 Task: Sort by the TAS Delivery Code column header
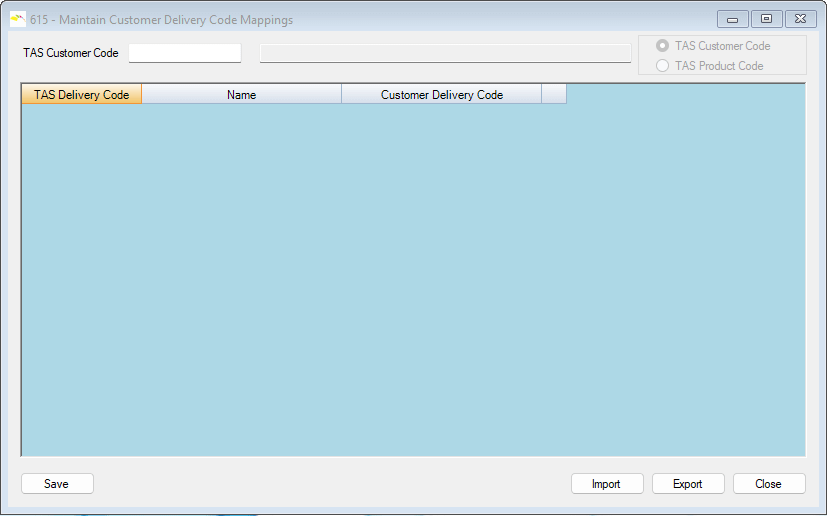pyautogui.click(x=81, y=95)
